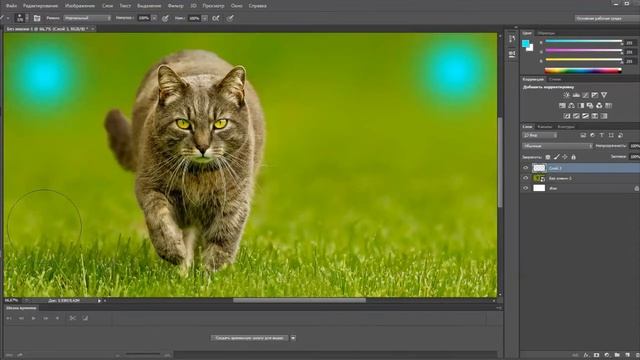Viewport: 640px width, 360px height.
Task: Play the timeline
Action: (33, 318)
